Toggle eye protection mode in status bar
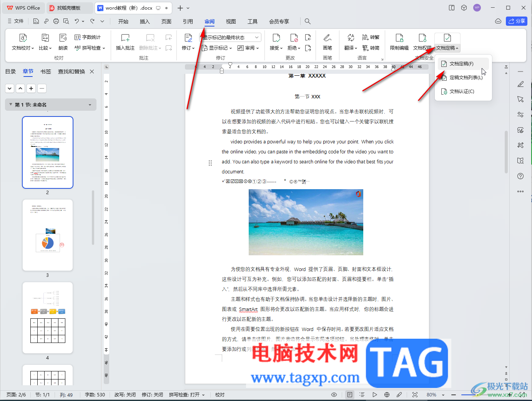The width and height of the screenshot is (532, 401). tap(334, 394)
